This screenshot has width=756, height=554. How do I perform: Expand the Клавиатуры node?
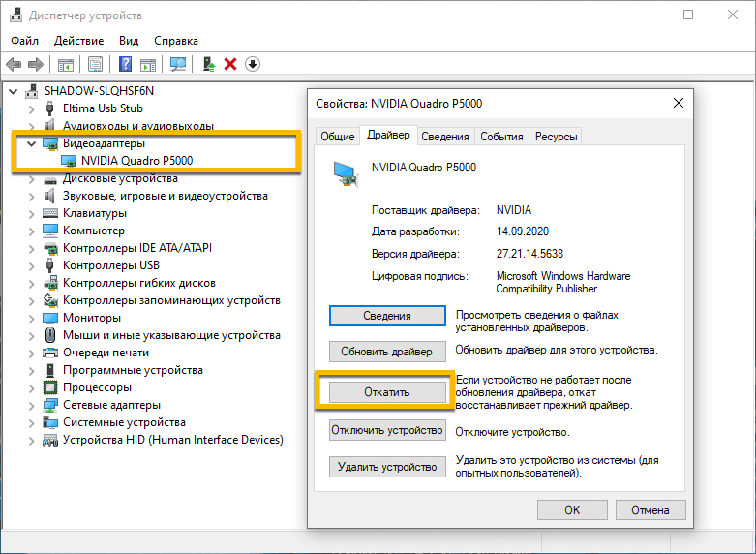tap(31, 214)
